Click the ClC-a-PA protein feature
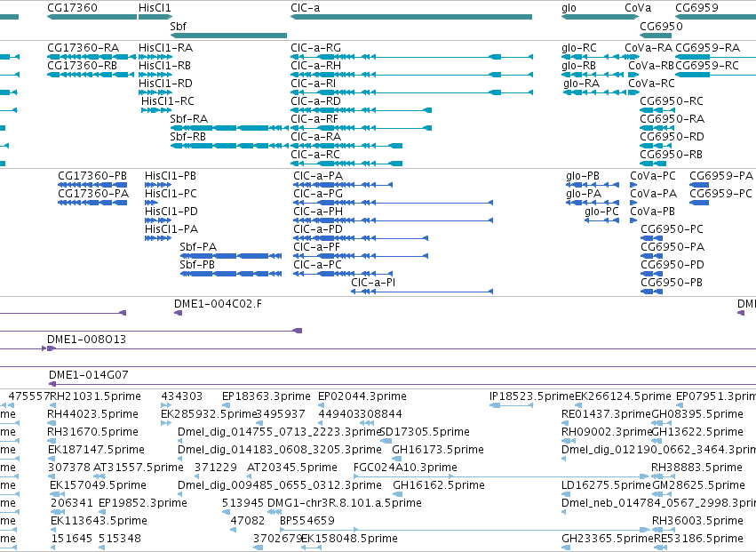 343,185
